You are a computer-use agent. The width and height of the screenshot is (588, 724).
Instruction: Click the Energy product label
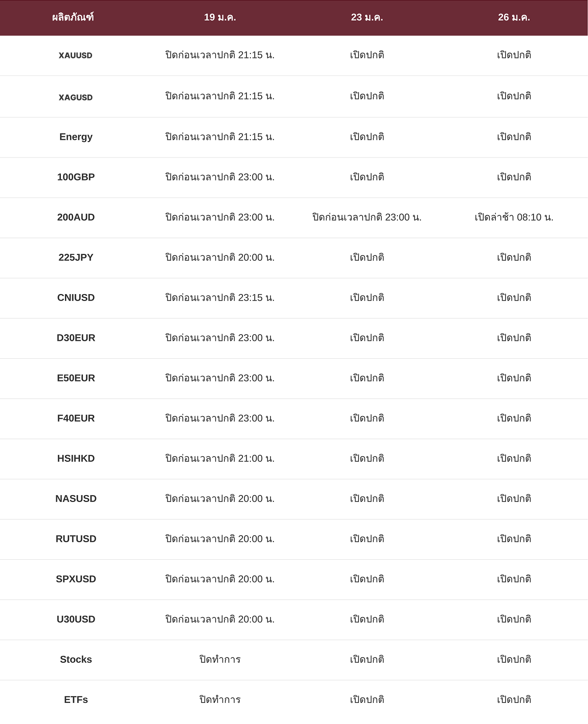click(76, 137)
